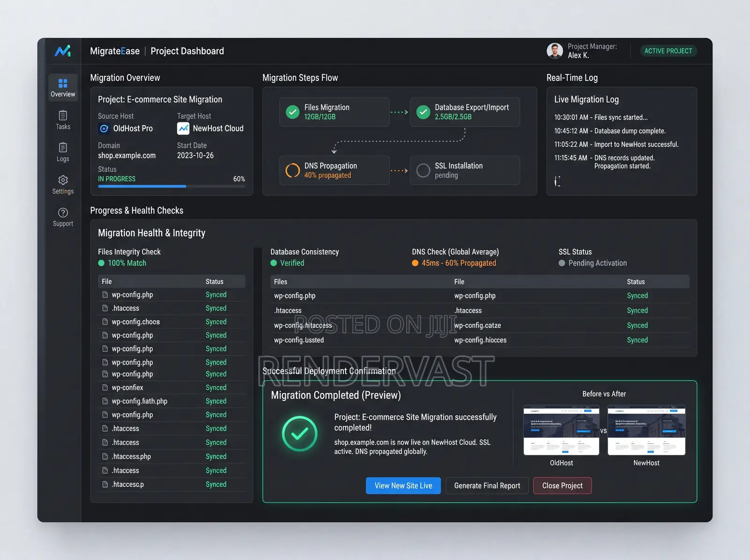Select the Files Migration step card
Viewport: 750px width, 560px height.
pyautogui.click(x=334, y=112)
